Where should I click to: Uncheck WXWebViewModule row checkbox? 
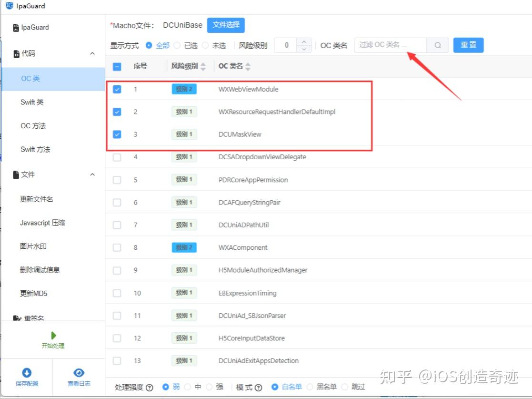pyautogui.click(x=117, y=89)
